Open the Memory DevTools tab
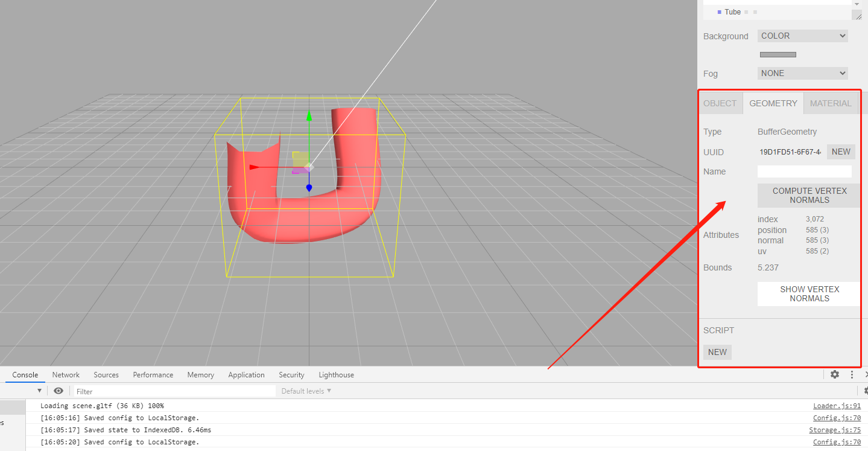The image size is (868, 451). (201, 375)
